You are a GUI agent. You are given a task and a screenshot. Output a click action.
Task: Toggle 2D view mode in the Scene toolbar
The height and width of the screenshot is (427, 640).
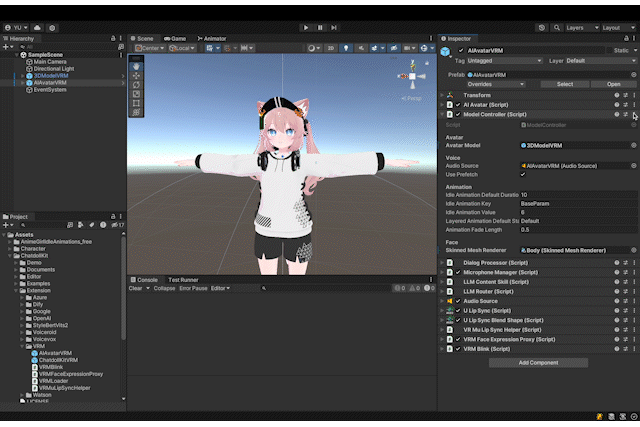coord(329,48)
